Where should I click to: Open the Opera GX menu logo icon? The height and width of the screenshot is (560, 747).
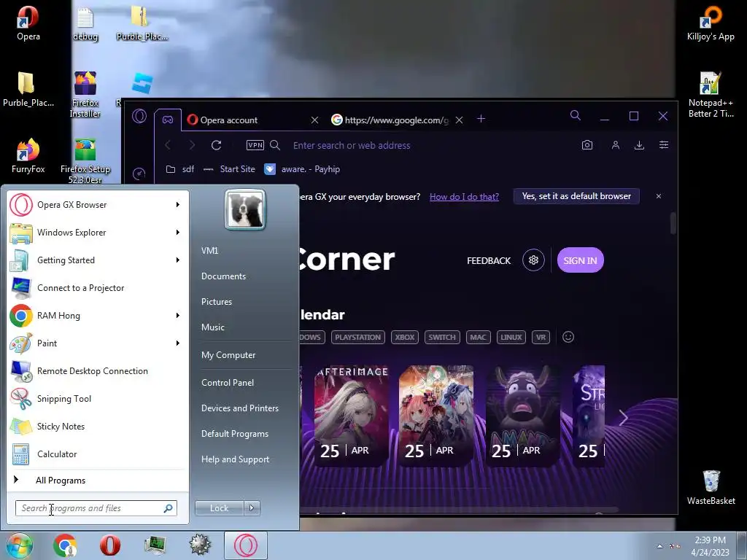pos(139,116)
